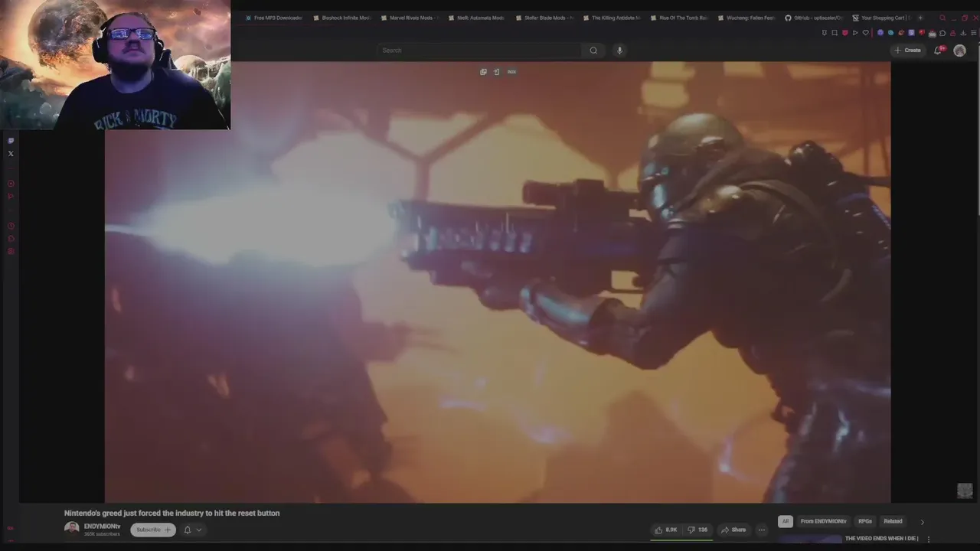
Task: Open the red clock history sidebar icon
Action: [11, 227]
